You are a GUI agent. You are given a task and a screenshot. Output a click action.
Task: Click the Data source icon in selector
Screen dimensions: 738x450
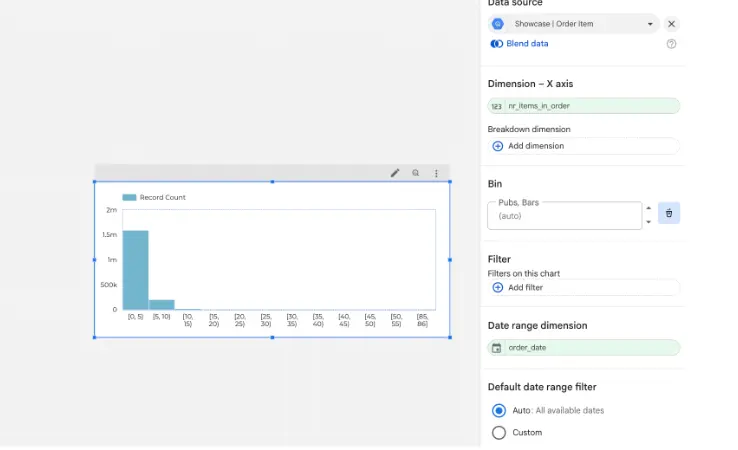point(498,24)
